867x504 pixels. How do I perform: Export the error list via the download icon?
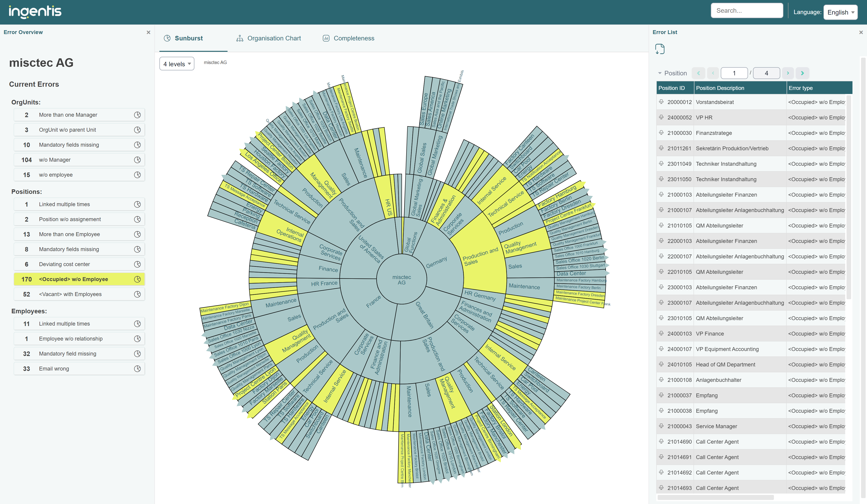point(660,49)
